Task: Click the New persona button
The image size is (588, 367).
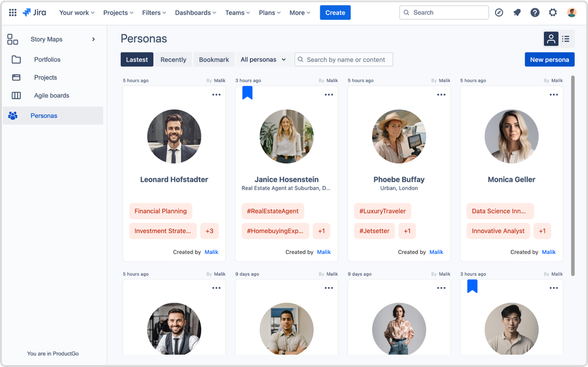Action: coord(549,59)
